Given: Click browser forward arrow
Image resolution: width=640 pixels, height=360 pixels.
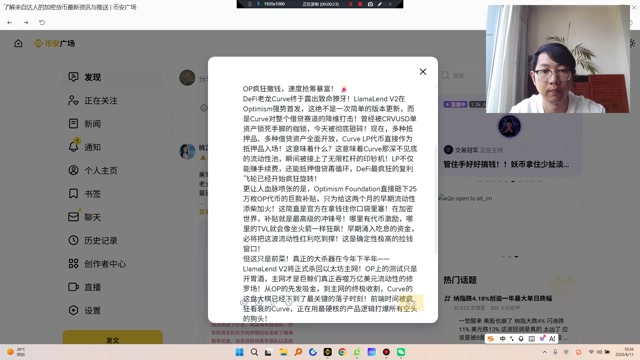Looking at the screenshot, I should click(x=26, y=22).
